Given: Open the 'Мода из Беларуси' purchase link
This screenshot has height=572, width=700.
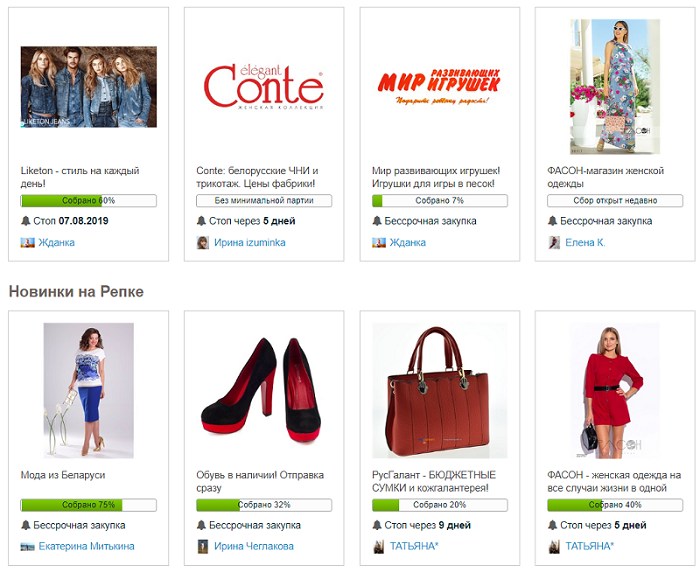Looking at the screenshot, I should click(x=63, y=475).
